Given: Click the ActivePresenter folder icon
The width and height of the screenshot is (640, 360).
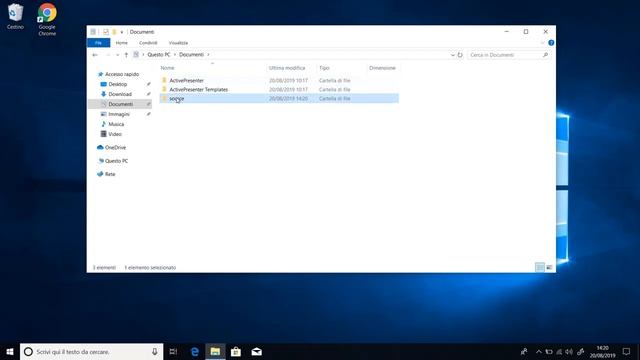Looking at the screenshot, I should point(164,80).
